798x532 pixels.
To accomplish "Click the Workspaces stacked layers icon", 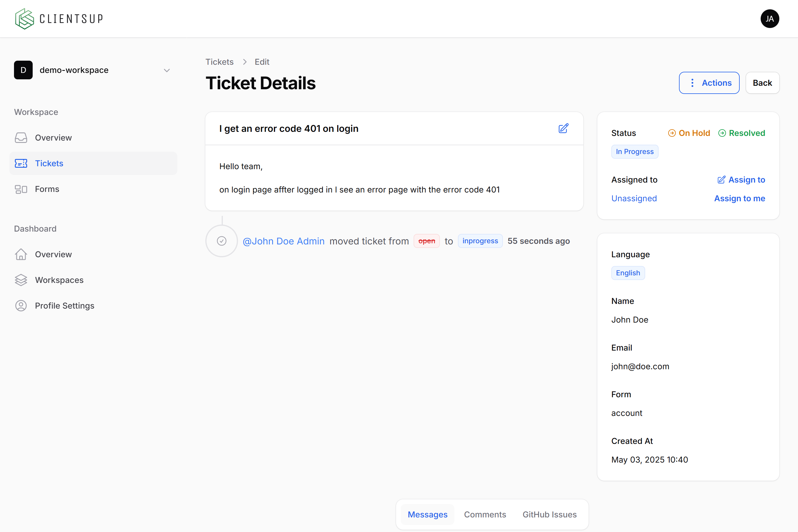I will tap(21, 280).
